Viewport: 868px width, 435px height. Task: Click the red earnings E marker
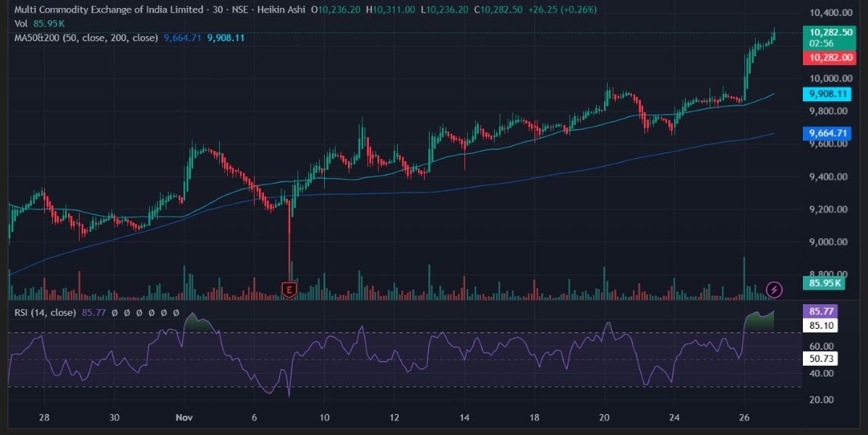coord(289,290)
